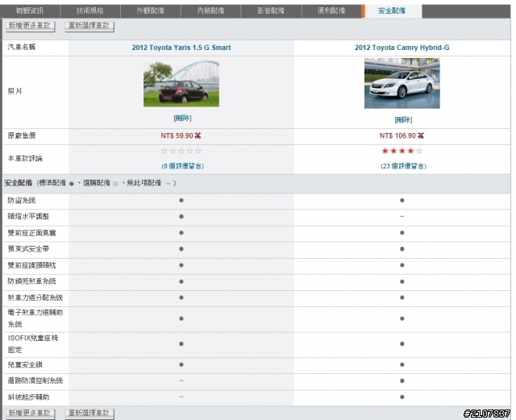Click Yaris dot for 防鎖死煞車系統
The image size is (516, 420).
point(181,282)
